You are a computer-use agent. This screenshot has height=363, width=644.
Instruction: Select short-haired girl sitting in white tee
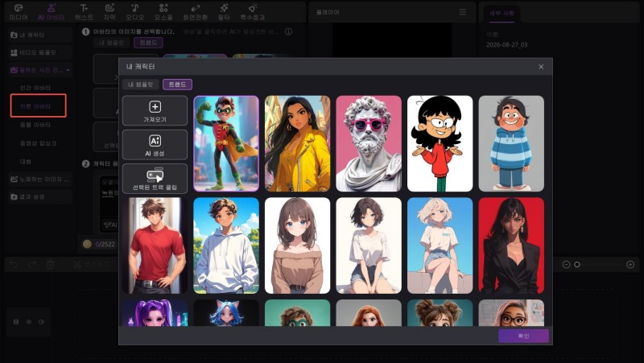[369, 245]
